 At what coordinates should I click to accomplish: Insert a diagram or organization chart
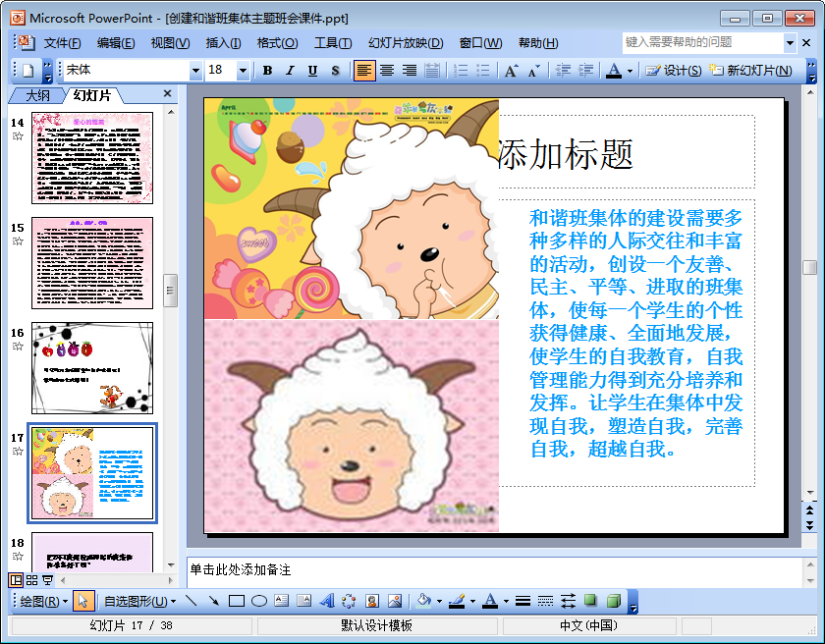click(x=349, y=601)
